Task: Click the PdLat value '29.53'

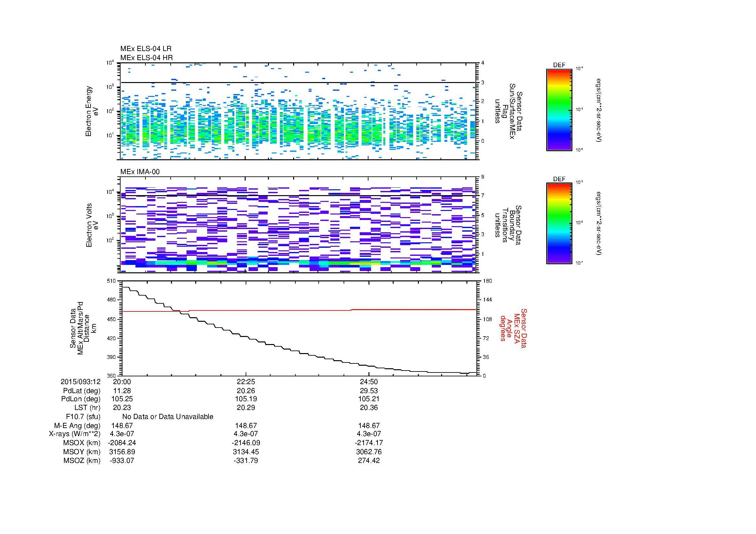Action: click(369, 391)
